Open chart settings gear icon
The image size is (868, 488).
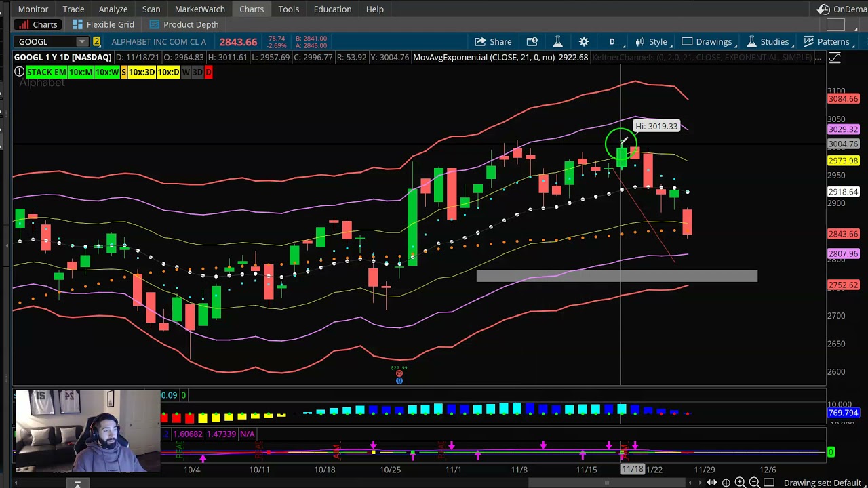tap(584, 41)
